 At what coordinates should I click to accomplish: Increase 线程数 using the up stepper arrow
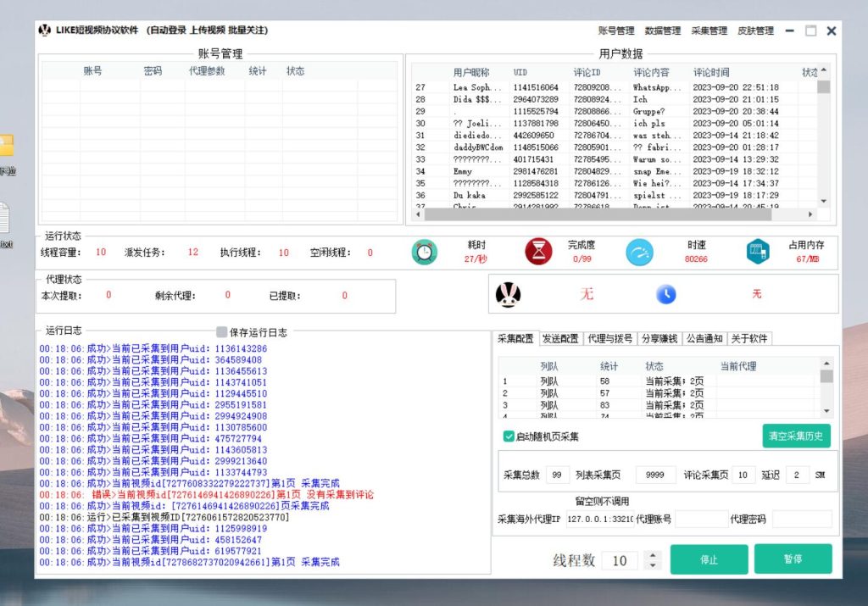[652, 555]
